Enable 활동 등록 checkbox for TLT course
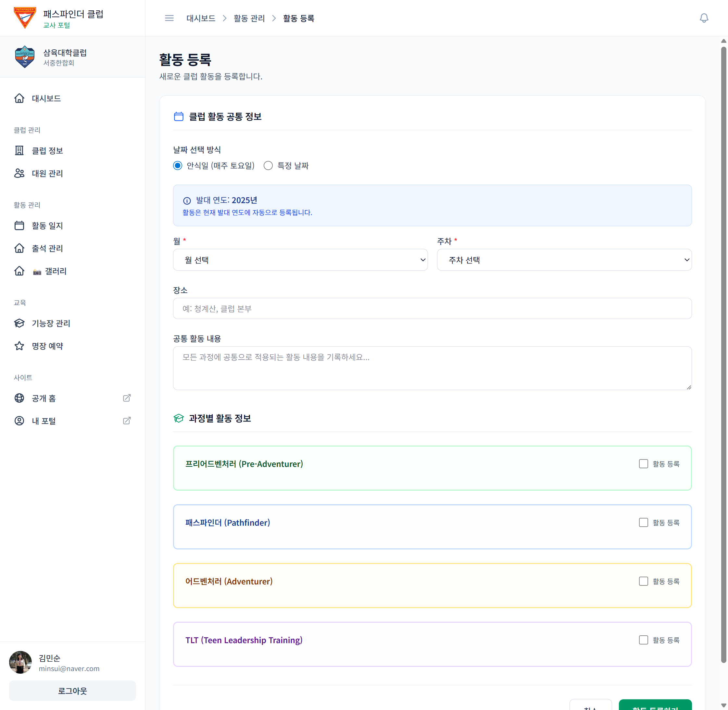The height and width of the screenshot is (710, 728). [643, 640]
